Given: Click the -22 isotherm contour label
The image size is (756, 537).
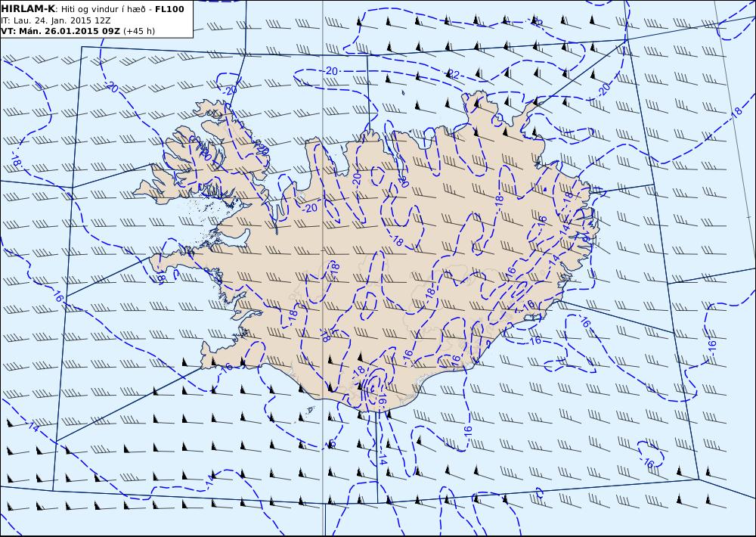Looking at the screenshot, I should (452, 74).
